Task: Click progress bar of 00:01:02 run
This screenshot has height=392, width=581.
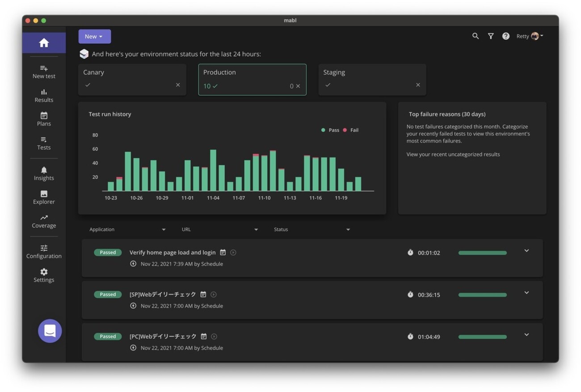Action: 483,253
